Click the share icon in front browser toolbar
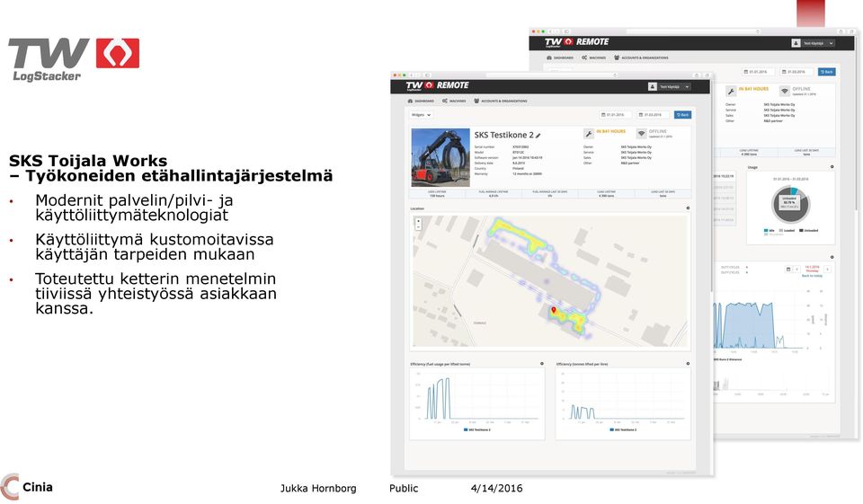863x504 pixels. click(x=697, y=75)
